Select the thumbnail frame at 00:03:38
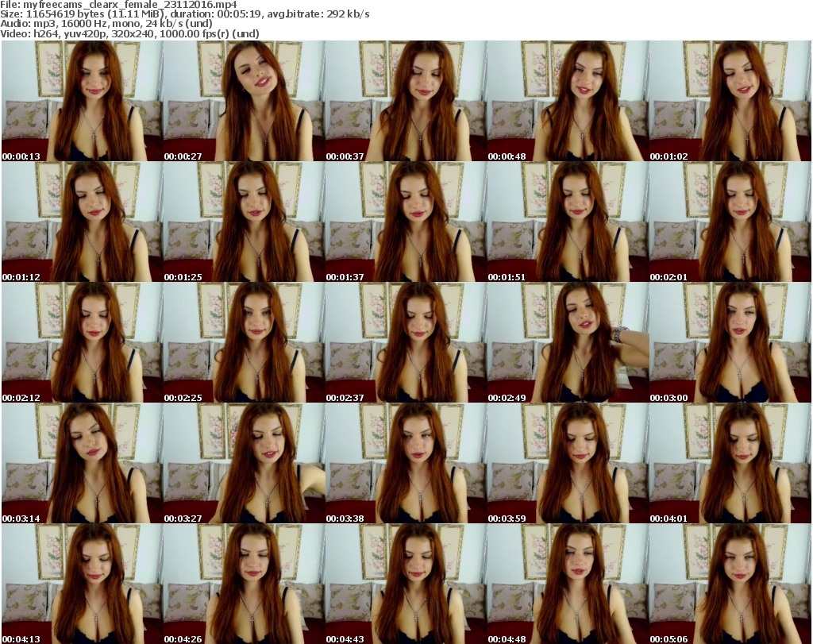The width and height of the screenshot is (813, 644). click(x=406, y=463)
